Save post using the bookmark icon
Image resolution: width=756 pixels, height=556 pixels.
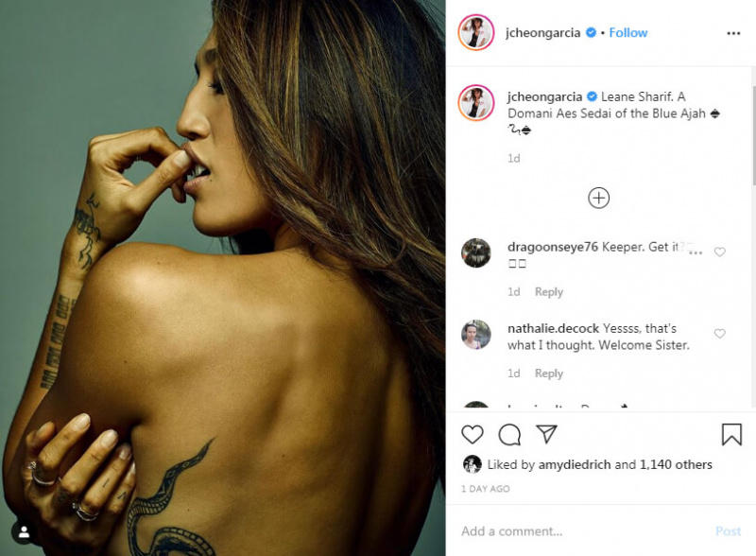731,434
